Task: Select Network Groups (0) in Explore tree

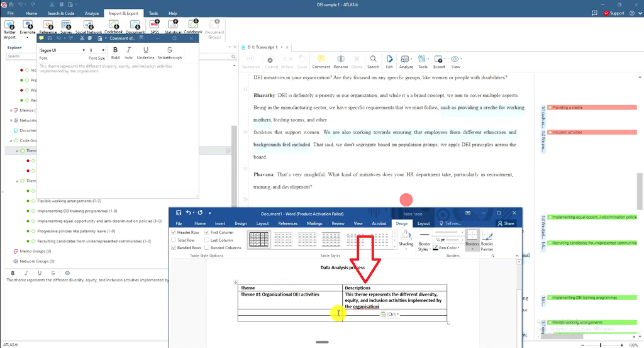Action: tap(37, 261)
